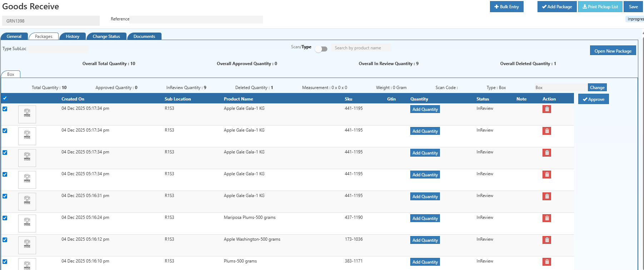This screenshot has width=644, height=270.
Task: Uncheck the 05:16:31 pm row checkbox
Action: click(5, 196)
